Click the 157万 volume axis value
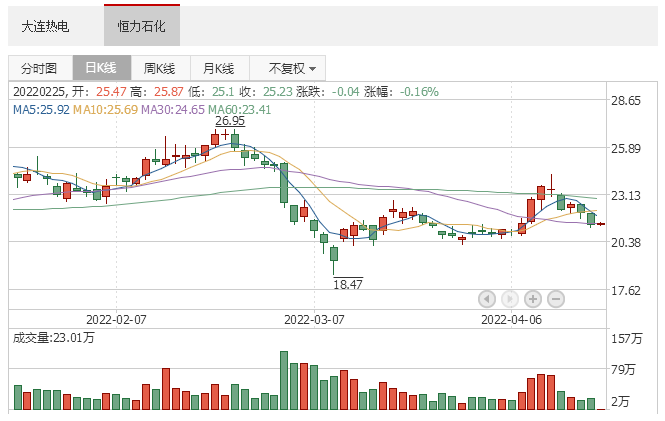Screen dimensions: 665x421 pos(626,338)
